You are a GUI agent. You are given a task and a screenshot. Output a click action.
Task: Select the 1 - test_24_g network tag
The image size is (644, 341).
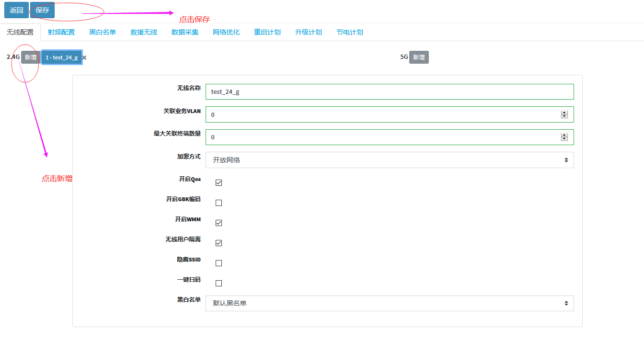(61, 57)
